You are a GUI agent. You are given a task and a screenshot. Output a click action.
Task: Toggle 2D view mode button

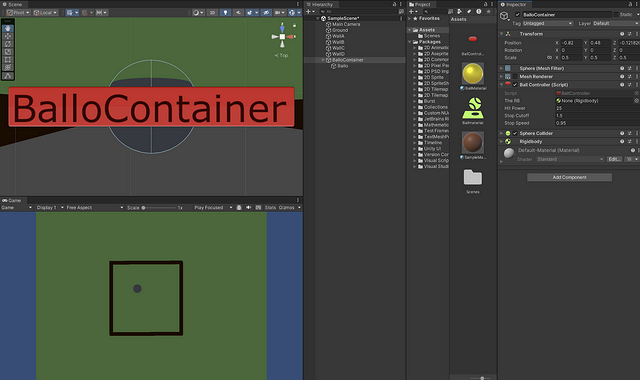(212, 13)
